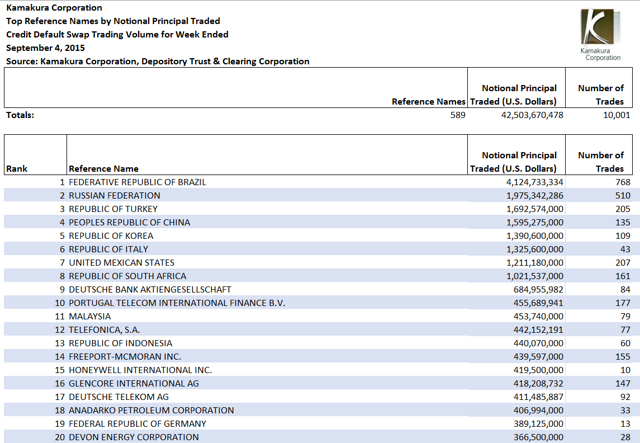
Task: Click 'DEUTSCHE BANK AKTIENGESELLSCHAFT' reference name
Action: coord(150,290)
